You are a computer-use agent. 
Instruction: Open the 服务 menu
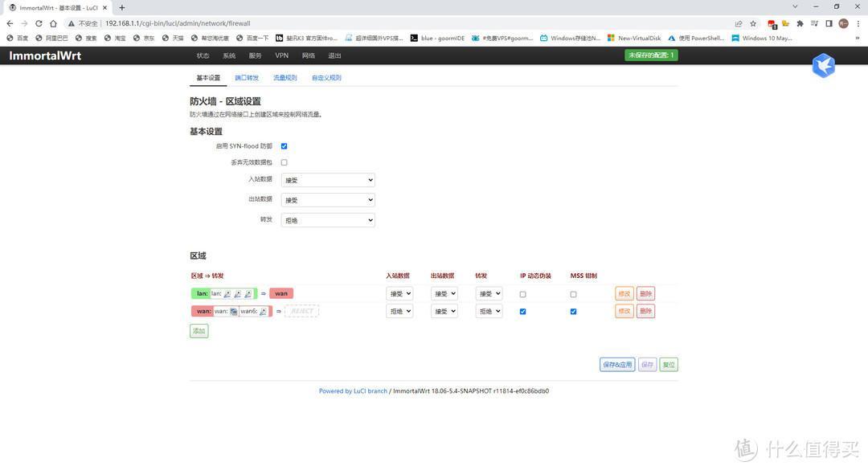[256, 55]
